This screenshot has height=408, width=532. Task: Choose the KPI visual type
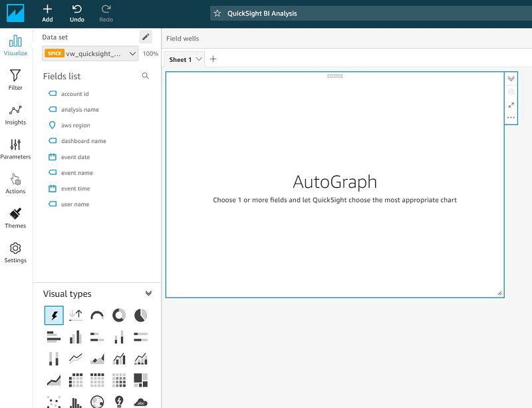(x=76, y=315)
